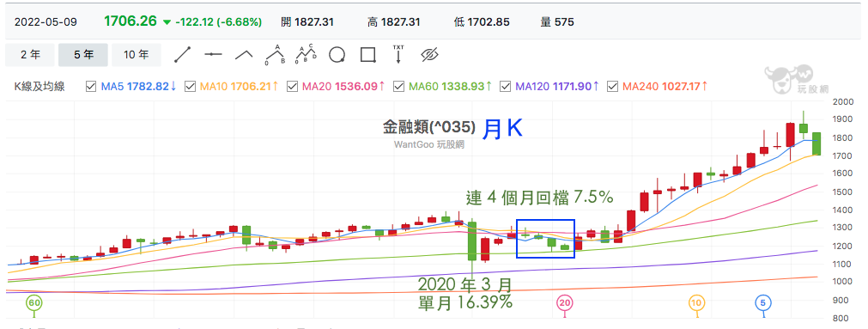Image resolution: width=868 pixels, height=329 pixels.
Task: Select the circle drawing tool
Action: tap(337, 55)
